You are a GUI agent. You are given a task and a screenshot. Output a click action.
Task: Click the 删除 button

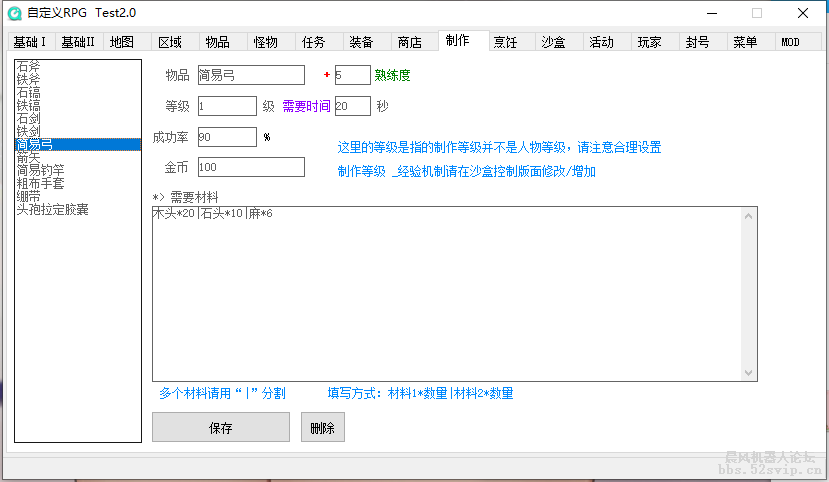coord(322,427)
